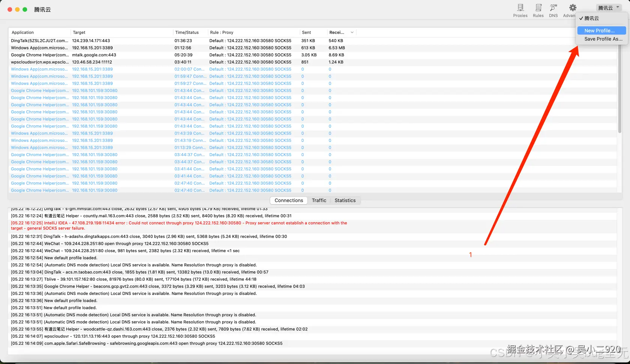Open the 腾讯云 profile dropdown

click(x=608, y=8)
